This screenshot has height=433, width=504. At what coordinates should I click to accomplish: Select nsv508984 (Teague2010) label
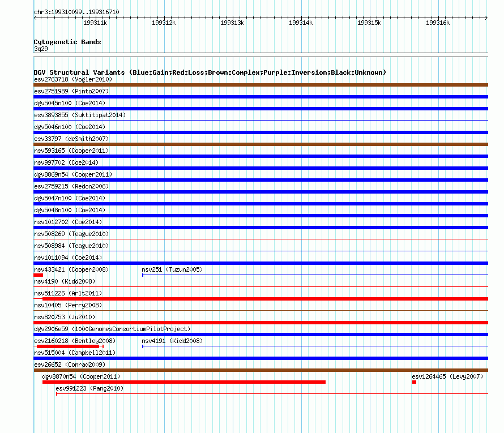[71, 246]
